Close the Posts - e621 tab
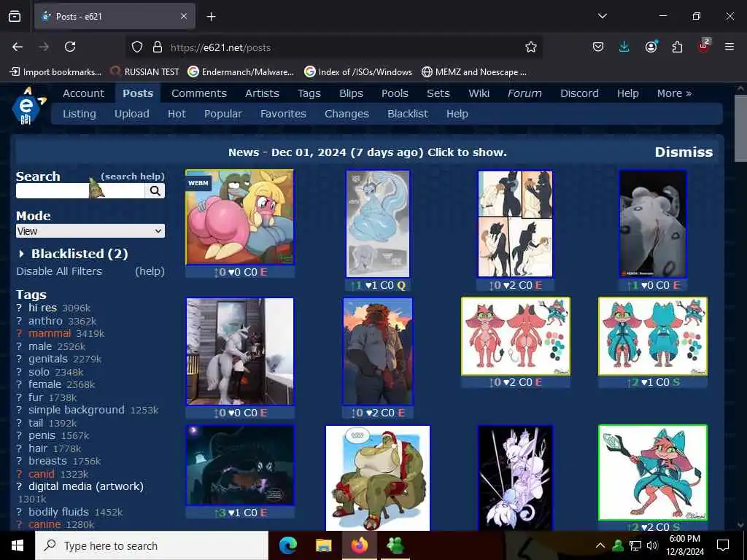 (183, 16)
